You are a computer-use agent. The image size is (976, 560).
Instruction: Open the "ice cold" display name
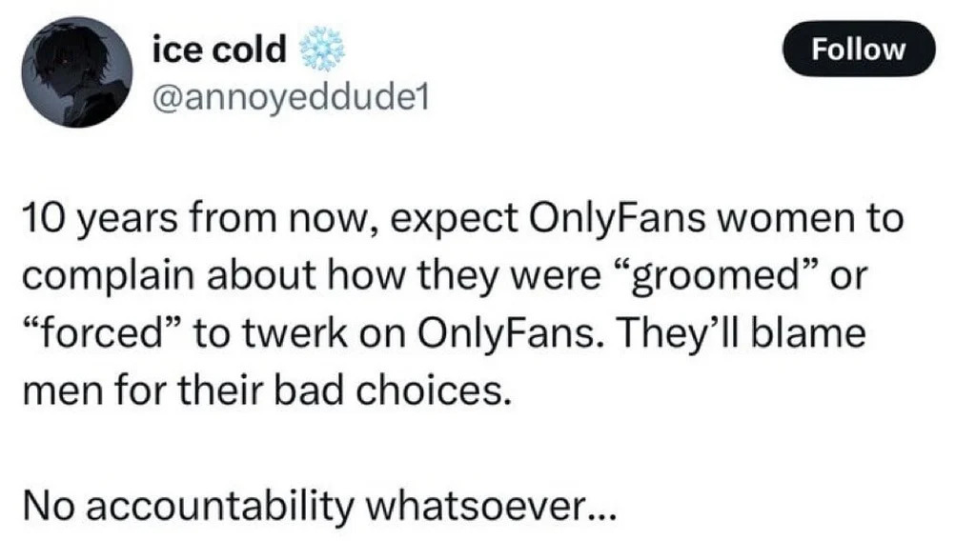tap(219, 50)
